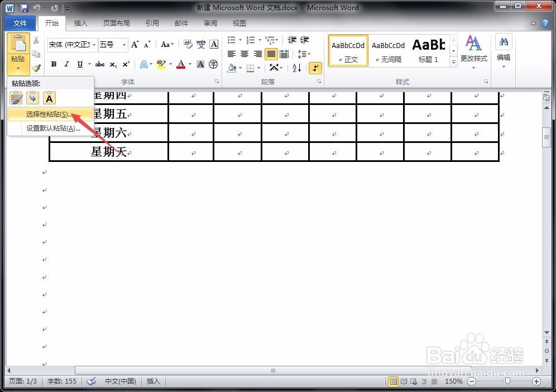Open the Borders dropdown arrow
556x392 pixels.
coord(259,68)
